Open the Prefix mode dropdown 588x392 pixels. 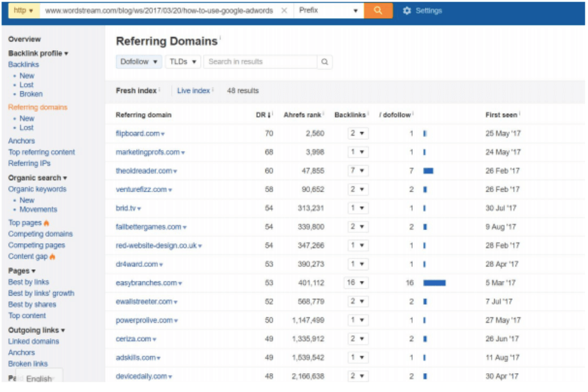point(328,11)
